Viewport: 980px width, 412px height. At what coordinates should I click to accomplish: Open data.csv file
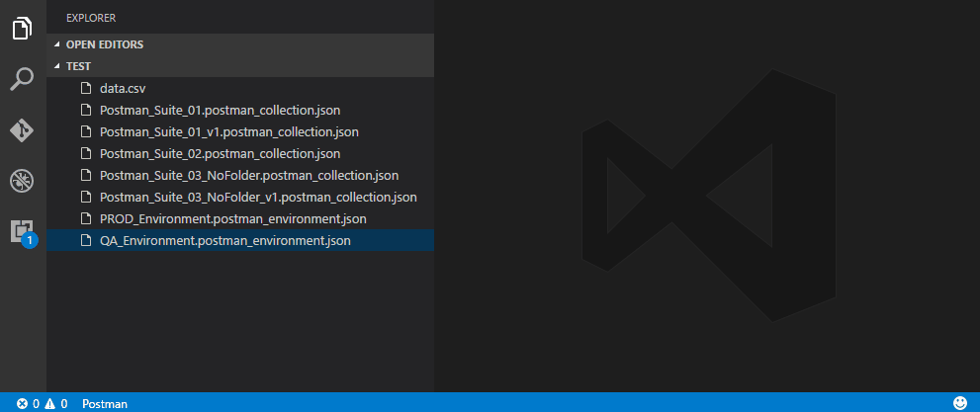240,89
